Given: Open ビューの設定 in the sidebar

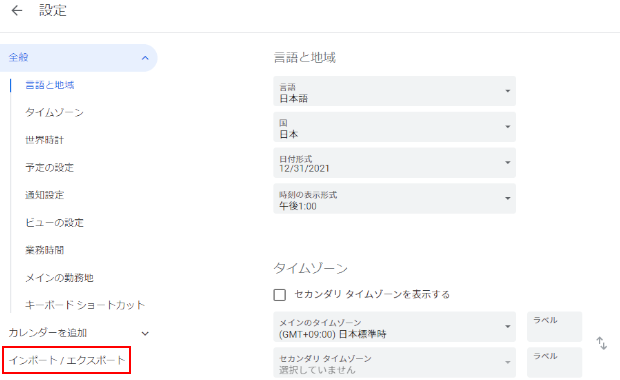Looking at the screenshot, I should tap(54, 223).
